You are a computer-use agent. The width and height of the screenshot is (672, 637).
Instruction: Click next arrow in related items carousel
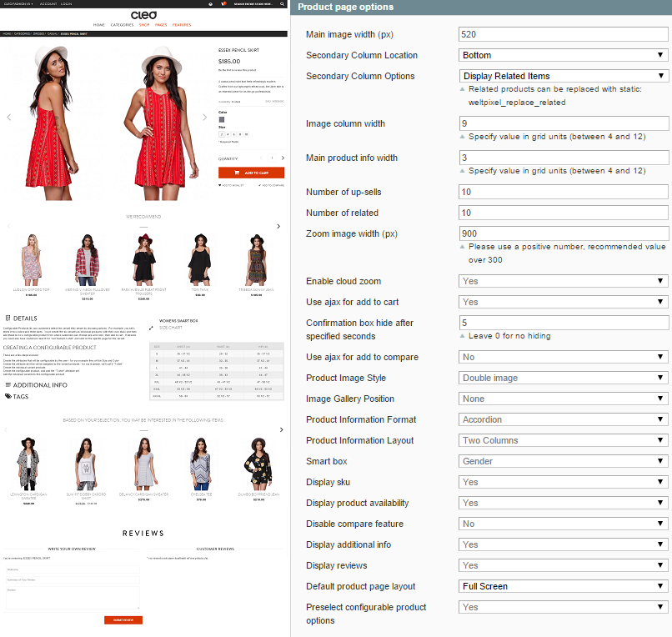coord(278,430)
